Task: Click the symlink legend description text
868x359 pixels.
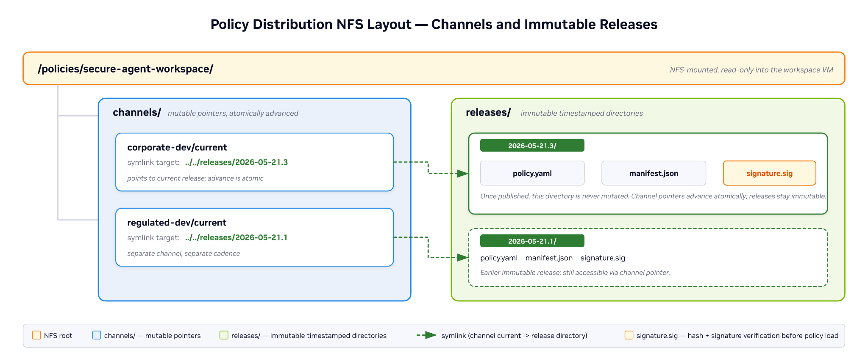Action: click(515, 336)
